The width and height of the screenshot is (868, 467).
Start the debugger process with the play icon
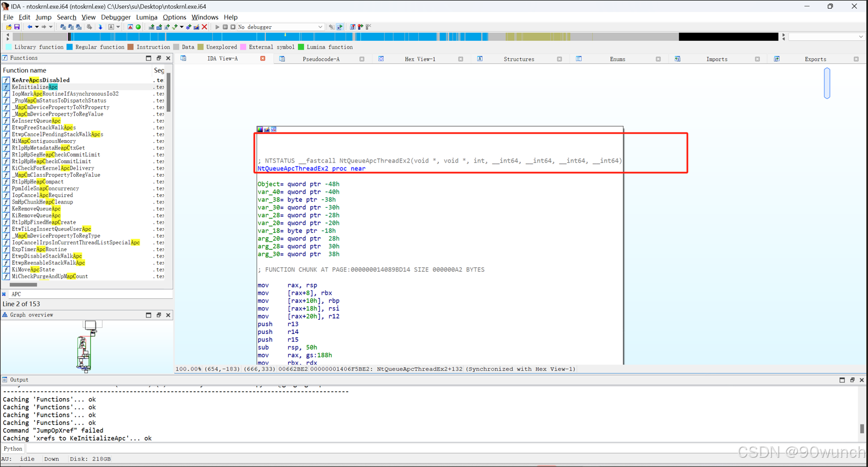click(x=217, y=27)
